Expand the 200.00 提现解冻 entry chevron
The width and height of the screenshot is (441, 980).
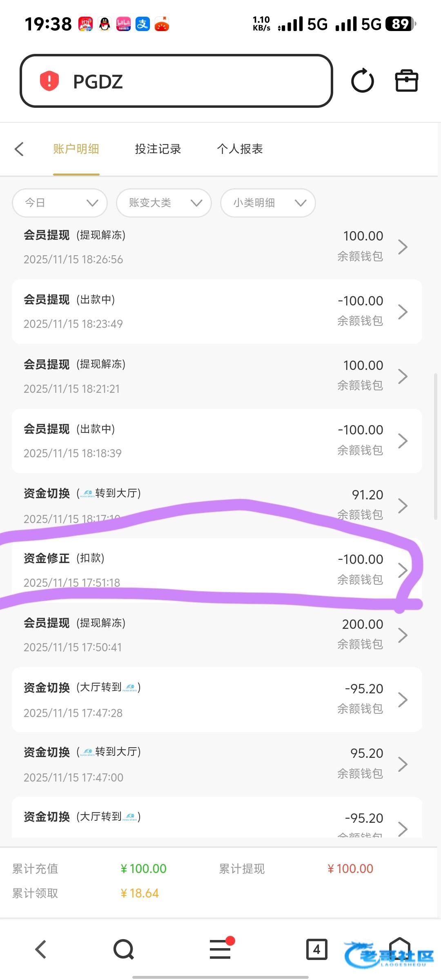pos(403,635)
